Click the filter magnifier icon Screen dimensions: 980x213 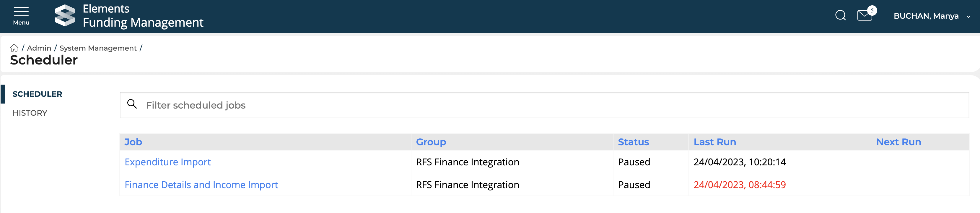click(132, 104)
